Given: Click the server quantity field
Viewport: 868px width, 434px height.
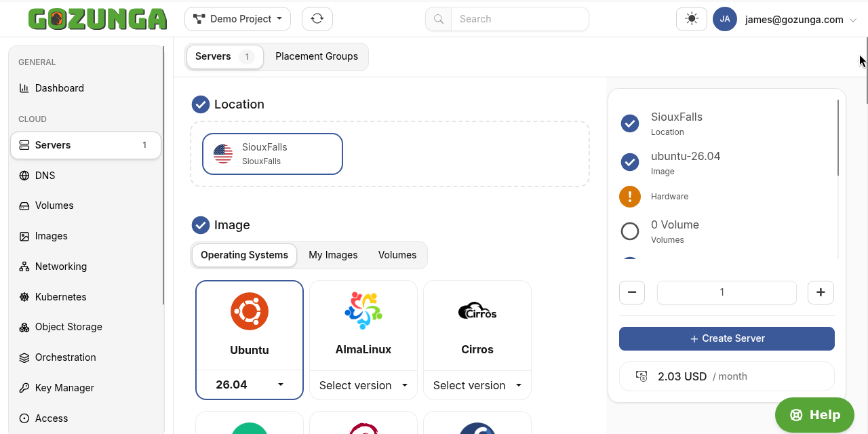Looking at the screenshot, I should coord(727,292).
